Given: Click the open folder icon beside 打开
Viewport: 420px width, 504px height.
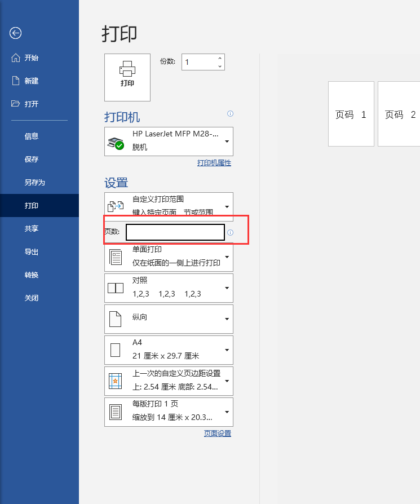Looking at the screenshot, I should click(15, 104).
